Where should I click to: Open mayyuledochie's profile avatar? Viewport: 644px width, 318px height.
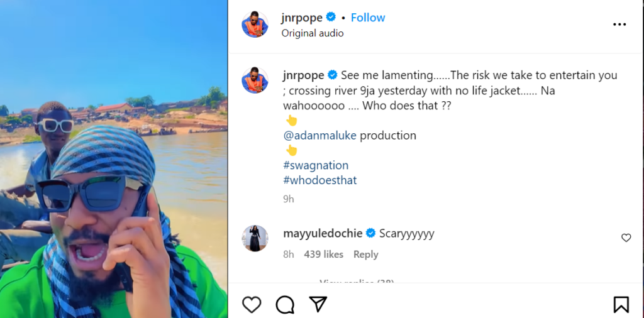255,238
